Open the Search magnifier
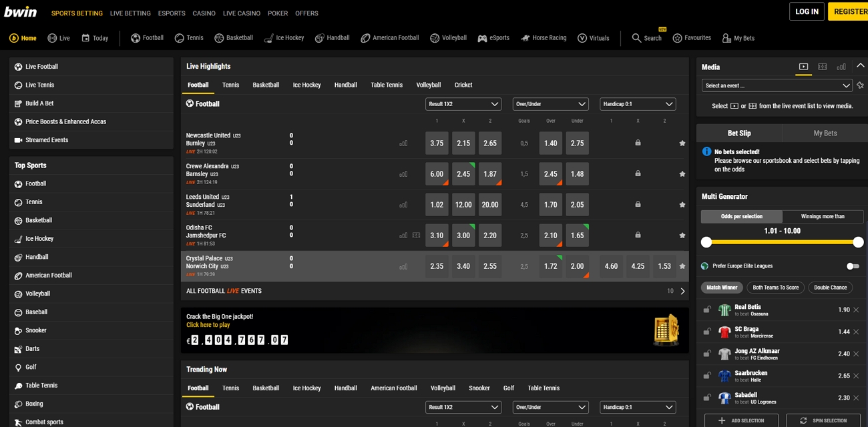Image resolution: width=868 pixels, height=427 pixels. pyautogui.click(x=636, y=38)
